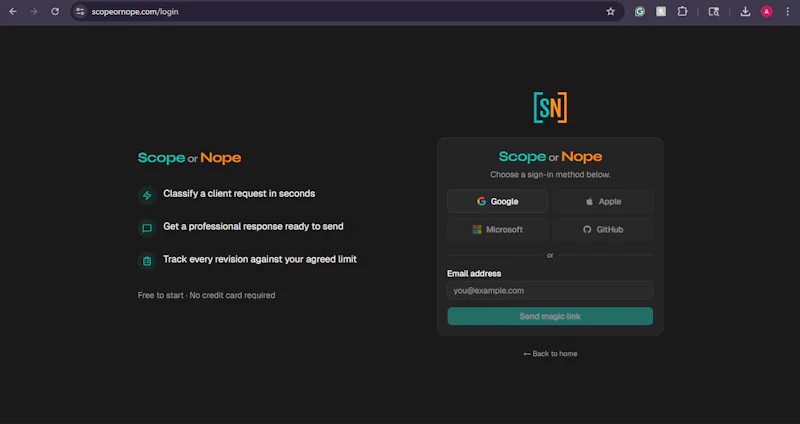Sign in with Apple

(603, 202)
